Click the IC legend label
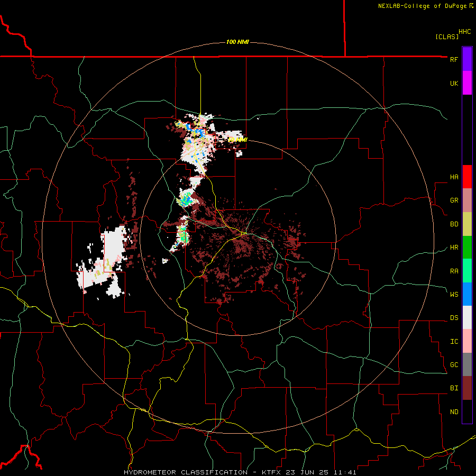The height and width of the screenshot is (476, 476). tap(454, 342)
